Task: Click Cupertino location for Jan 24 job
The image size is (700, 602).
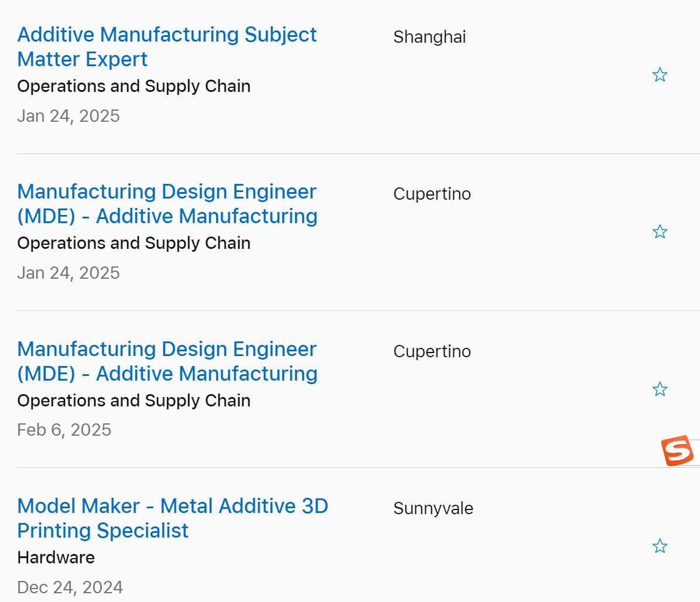Action: coord(432,194)
